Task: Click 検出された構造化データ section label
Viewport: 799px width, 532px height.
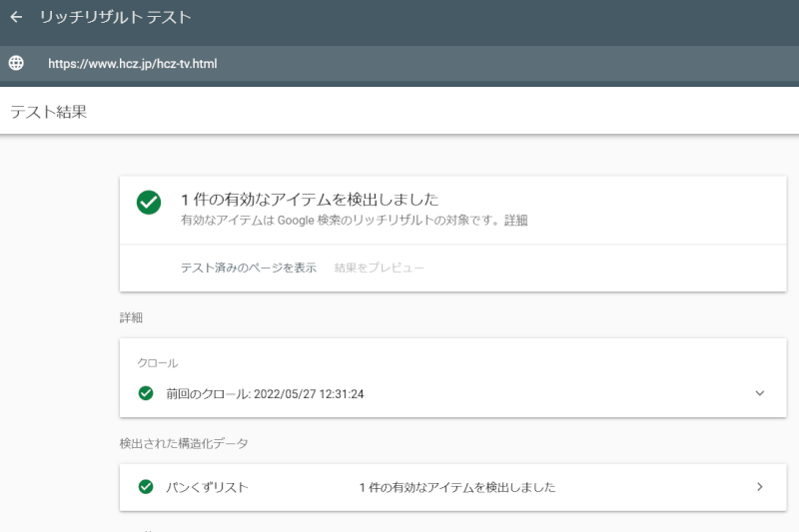Action: coord(184,443)
